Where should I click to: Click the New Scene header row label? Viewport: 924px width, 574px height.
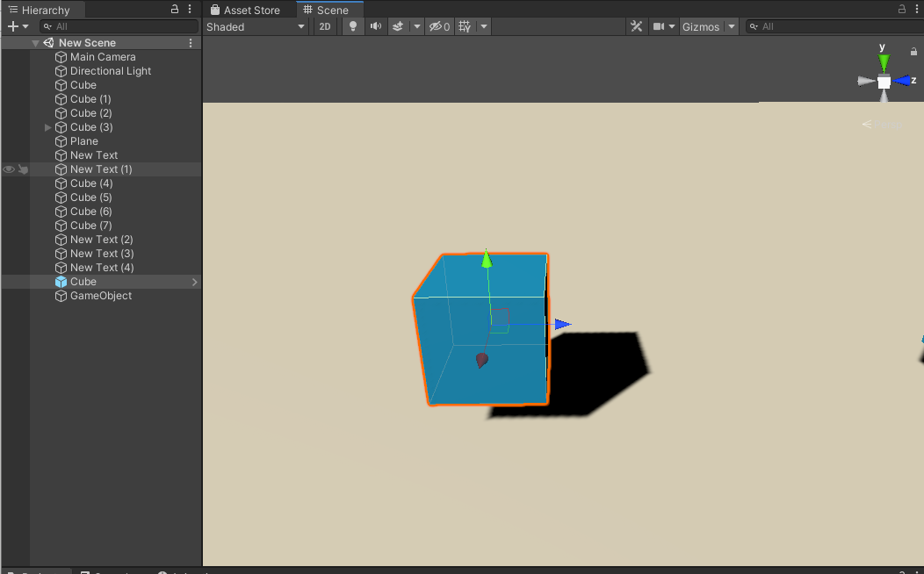[87, 43]
